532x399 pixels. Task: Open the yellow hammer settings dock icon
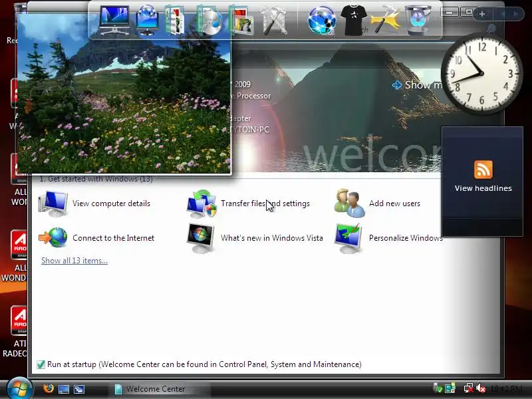(x=385, y=20)
